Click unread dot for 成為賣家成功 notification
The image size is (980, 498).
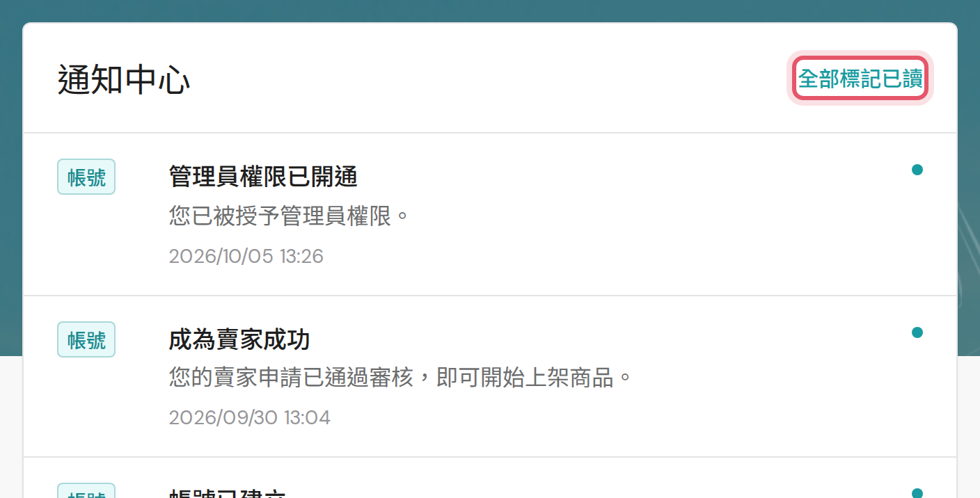(x=917, y=332)
